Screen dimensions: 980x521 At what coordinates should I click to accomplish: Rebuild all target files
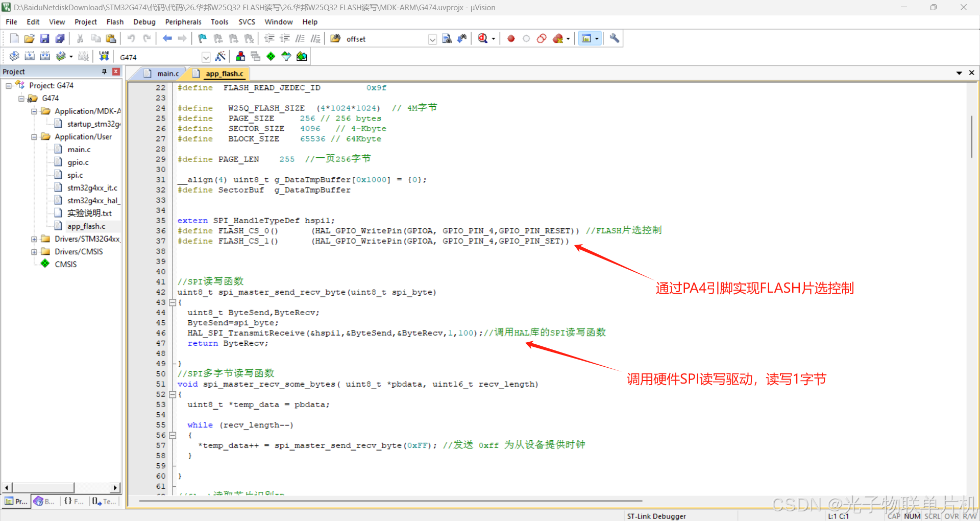click(x=45, y=57)
